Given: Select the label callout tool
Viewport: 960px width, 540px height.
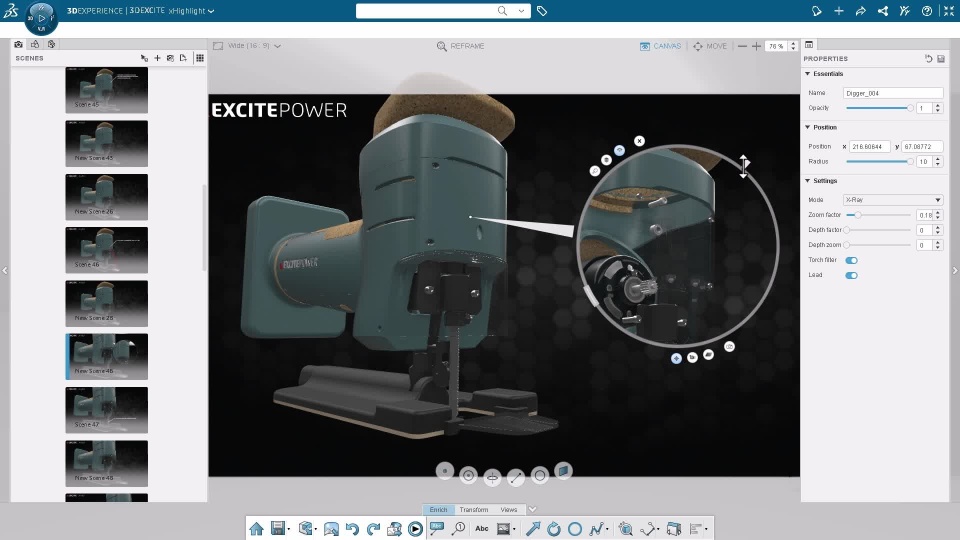Looking at the screenshot, I should click(437, 528).
